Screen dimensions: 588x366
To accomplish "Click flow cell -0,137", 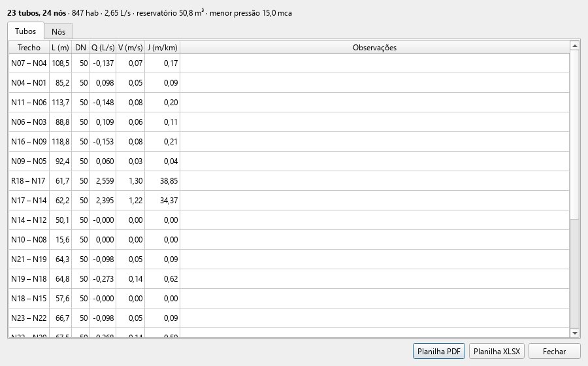I will [x=103, y=63].
